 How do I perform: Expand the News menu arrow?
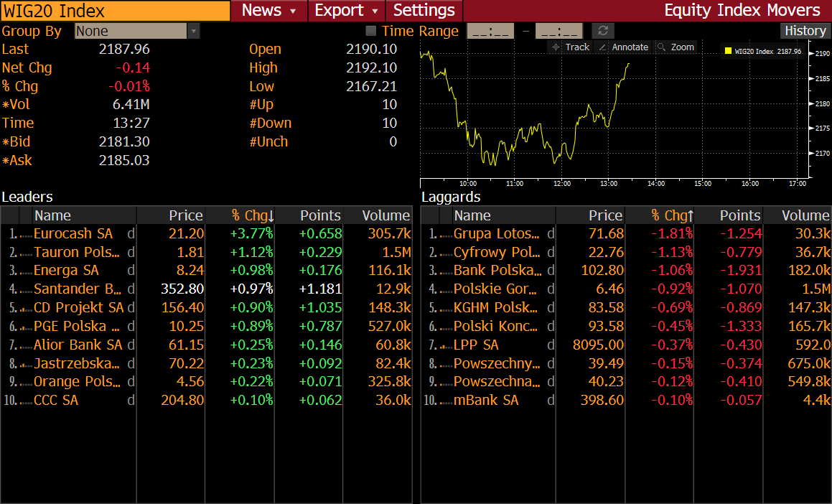point(293,11)
